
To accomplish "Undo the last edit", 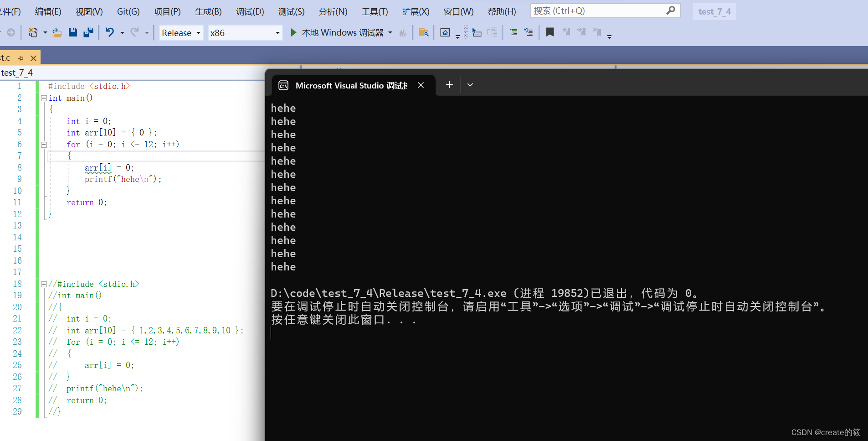I will pos(110,32).
